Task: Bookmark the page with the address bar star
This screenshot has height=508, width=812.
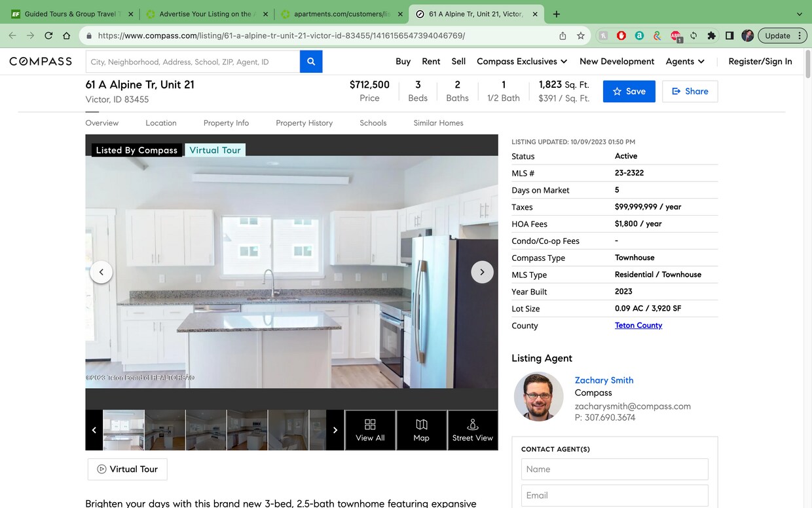Action: click(x=581, y=35)
